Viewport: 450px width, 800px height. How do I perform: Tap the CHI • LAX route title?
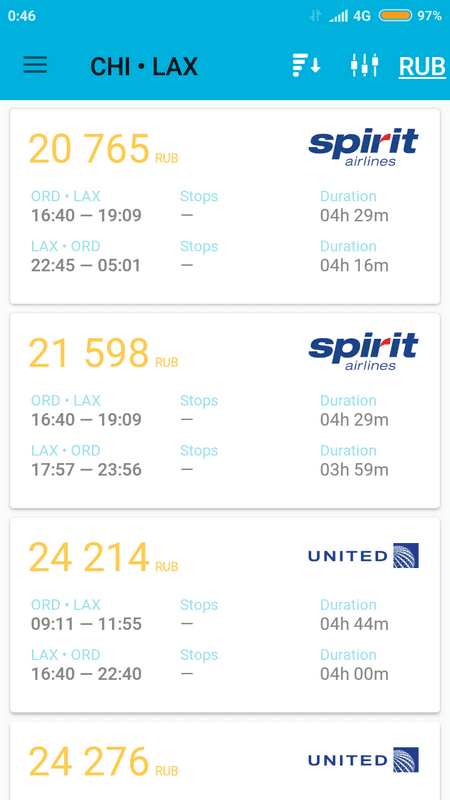pos(144,66)
